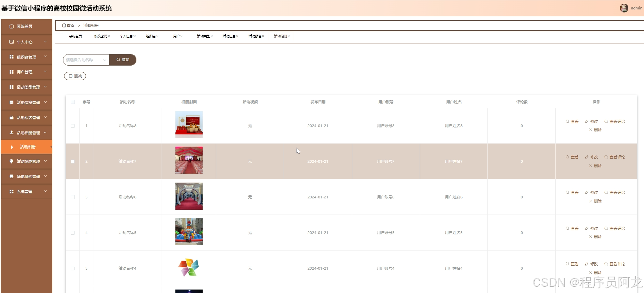Screen dimensions: 644x293
Task: Close the 活动信息 tab with its X
Action: click(237, 36)
